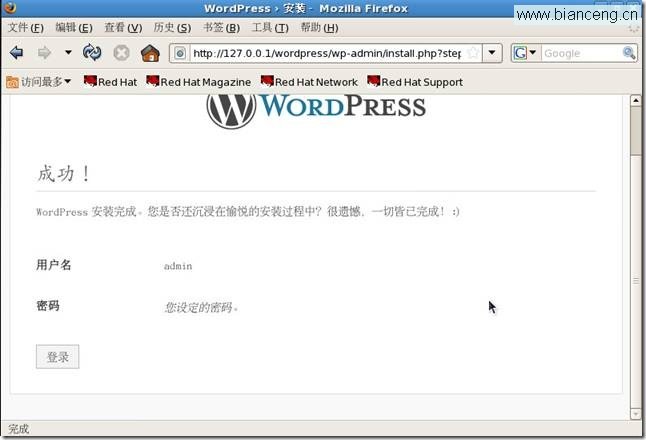The width and height of the screenshot is (646, 440).
Task: Open the Red Hat Network bookmark
Action: 309,82
